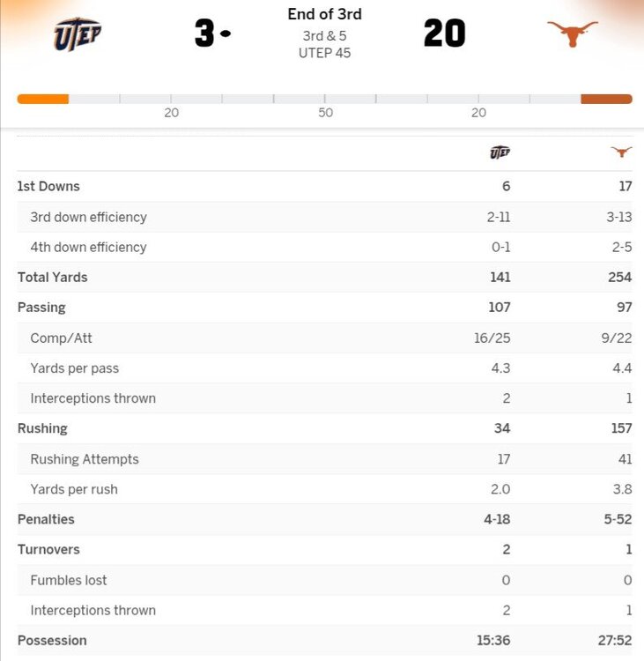Click the "Possession" row label
This screenshot has width=644, height=661.
coord(52,640)
